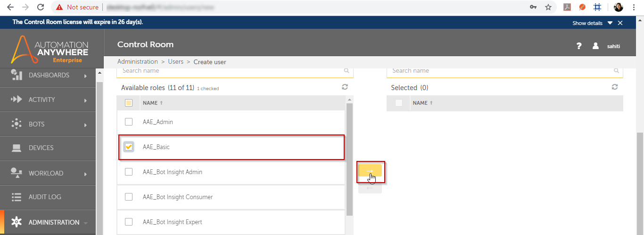Open the sahiti user profile icon
Screen dimensions: 644x235
[x=595, y=46]
